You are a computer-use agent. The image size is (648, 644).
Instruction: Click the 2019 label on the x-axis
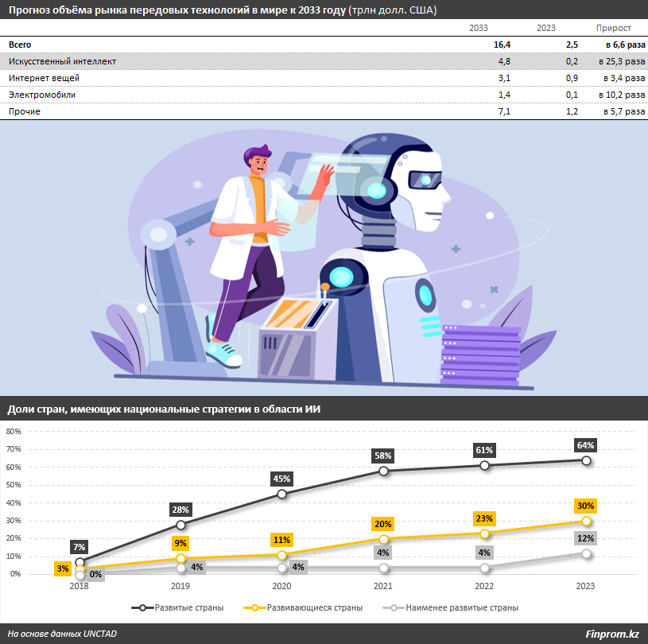pos(180,585)
